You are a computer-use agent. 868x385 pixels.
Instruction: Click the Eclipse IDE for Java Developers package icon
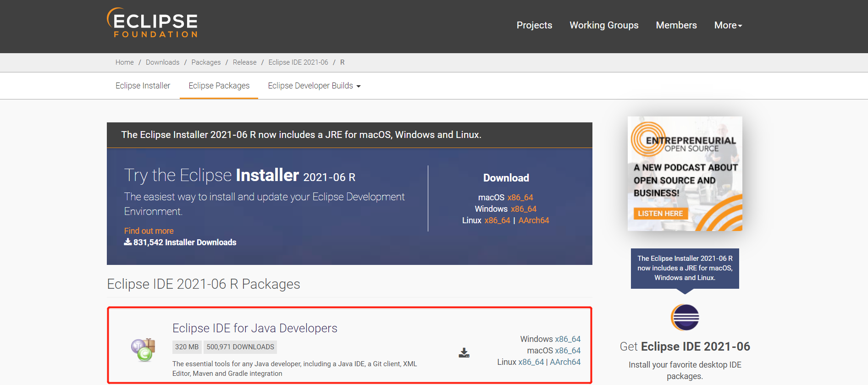(143, 350)
